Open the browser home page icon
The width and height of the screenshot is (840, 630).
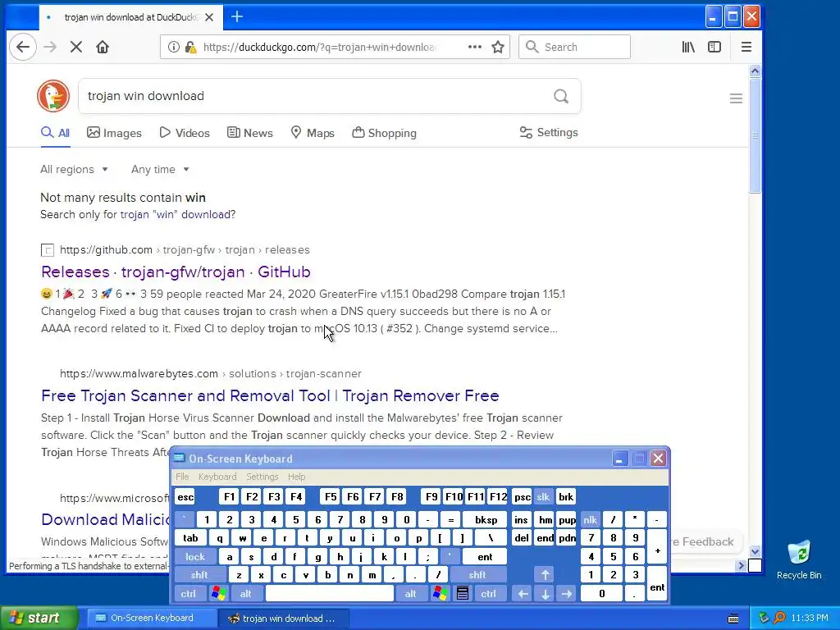point(103,47)
